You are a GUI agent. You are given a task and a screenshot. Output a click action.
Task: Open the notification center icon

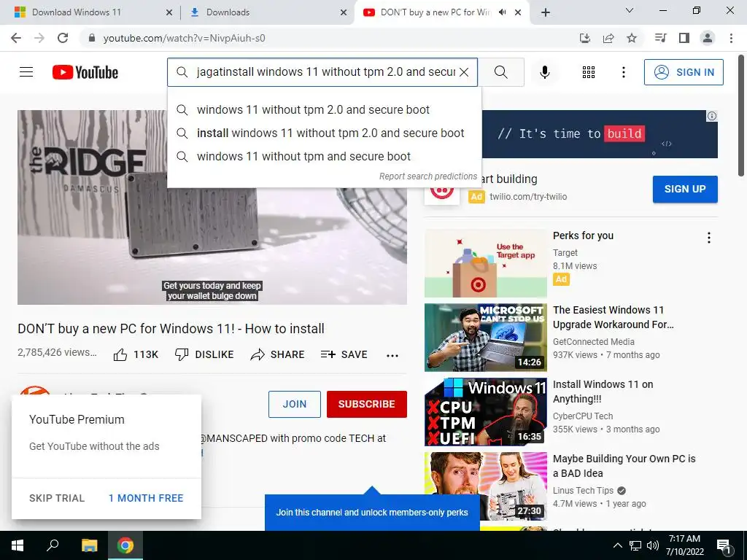point(724,547)
